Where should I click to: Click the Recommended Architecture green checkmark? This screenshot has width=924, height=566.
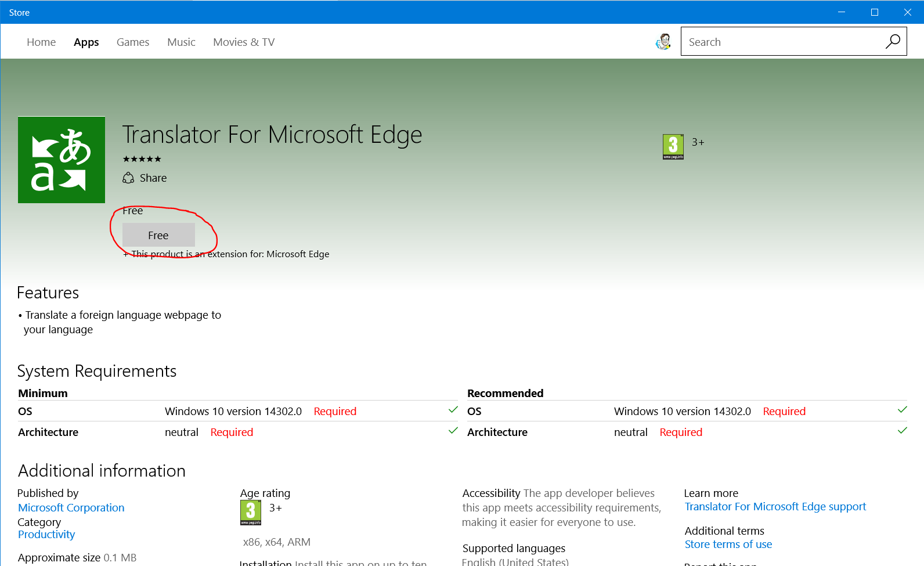pyautogui.click(x=902, y=431)
